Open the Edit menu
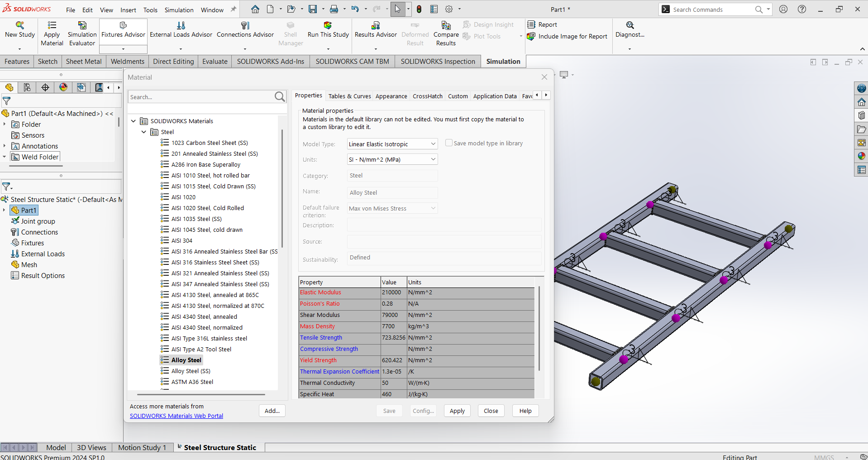The image size is (868, 460). point(87,10)
